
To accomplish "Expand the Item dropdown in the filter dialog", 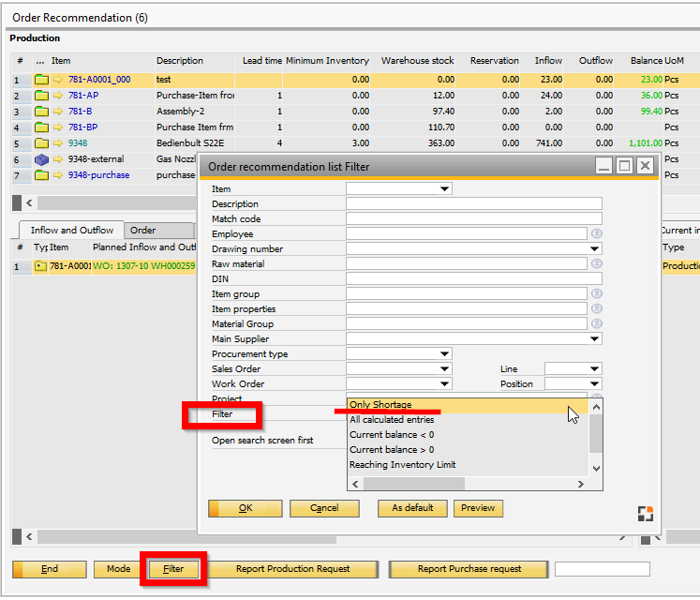I will click(445, 189).
